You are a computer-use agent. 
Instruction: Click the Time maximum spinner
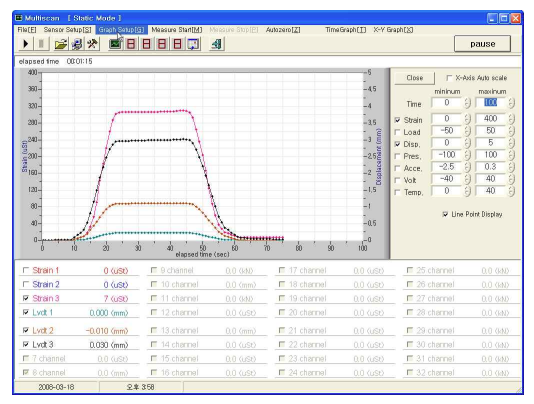(511, 103)
